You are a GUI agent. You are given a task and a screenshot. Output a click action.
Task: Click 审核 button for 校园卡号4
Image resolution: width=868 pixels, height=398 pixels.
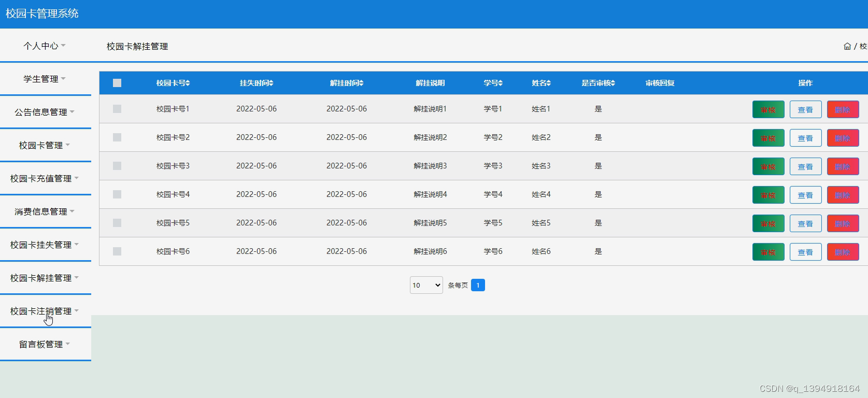[768, 195]
